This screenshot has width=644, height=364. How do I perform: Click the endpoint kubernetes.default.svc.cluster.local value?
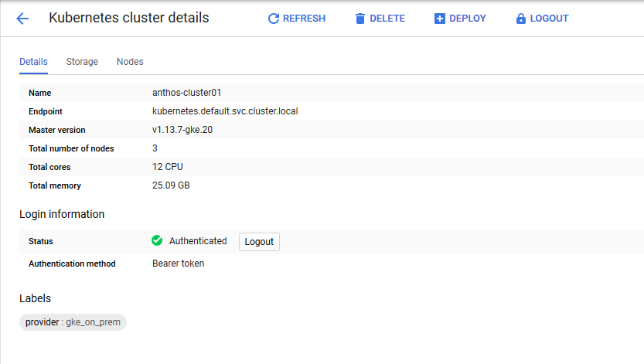pos(225,111)
